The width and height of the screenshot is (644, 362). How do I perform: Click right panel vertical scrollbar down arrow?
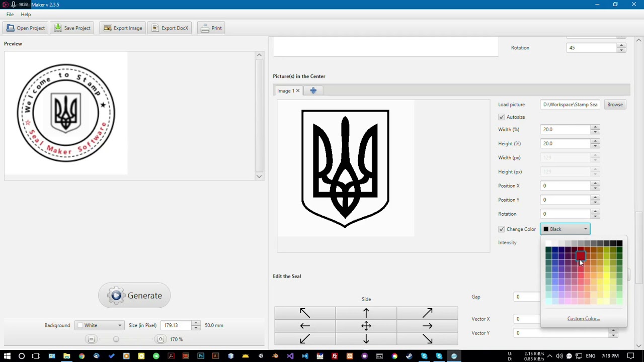[639, 346]
